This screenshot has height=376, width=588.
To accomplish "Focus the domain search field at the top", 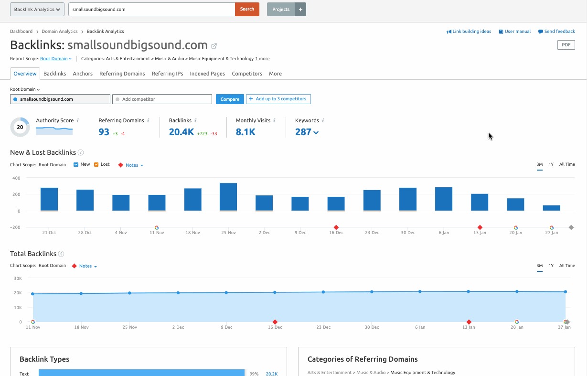I will 152,9.
